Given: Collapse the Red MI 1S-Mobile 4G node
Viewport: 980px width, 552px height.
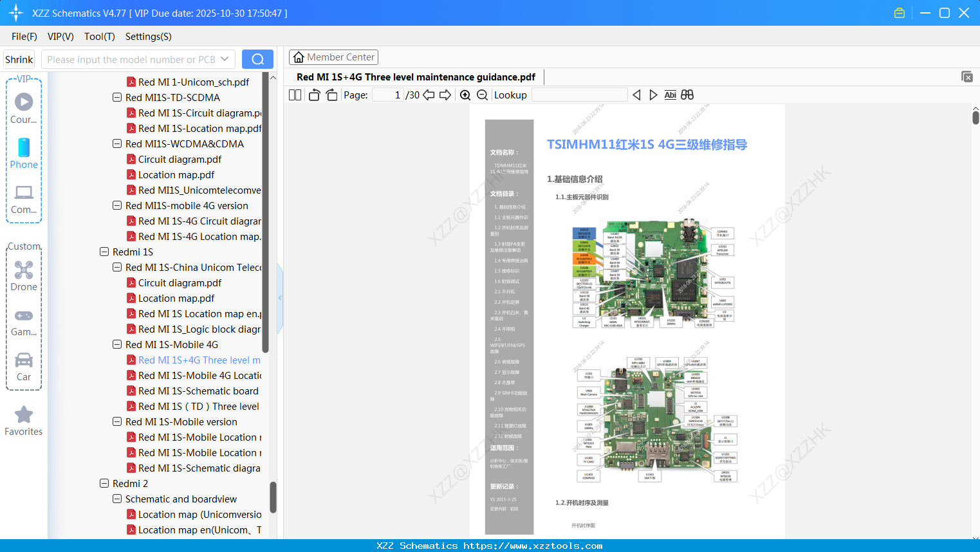Looking at the screenshot, I should point(117,344).
